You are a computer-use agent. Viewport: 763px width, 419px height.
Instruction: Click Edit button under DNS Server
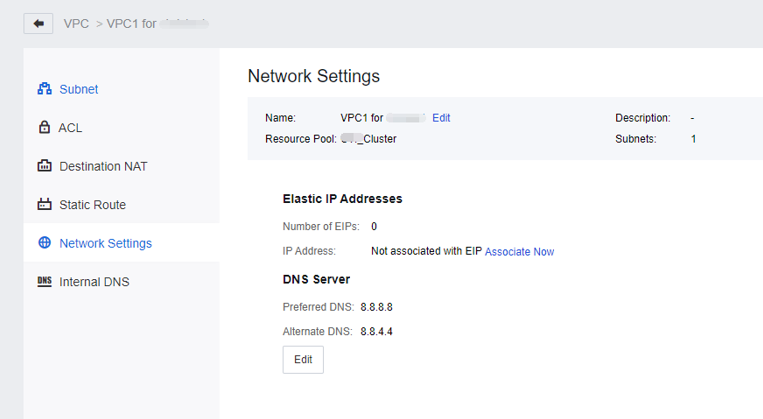[303, 360]
